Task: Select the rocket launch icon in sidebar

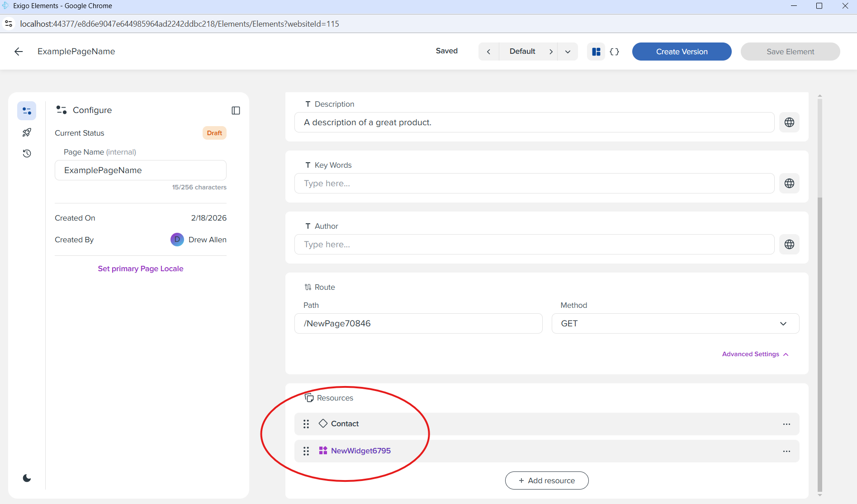Action: tap(26, 132)
